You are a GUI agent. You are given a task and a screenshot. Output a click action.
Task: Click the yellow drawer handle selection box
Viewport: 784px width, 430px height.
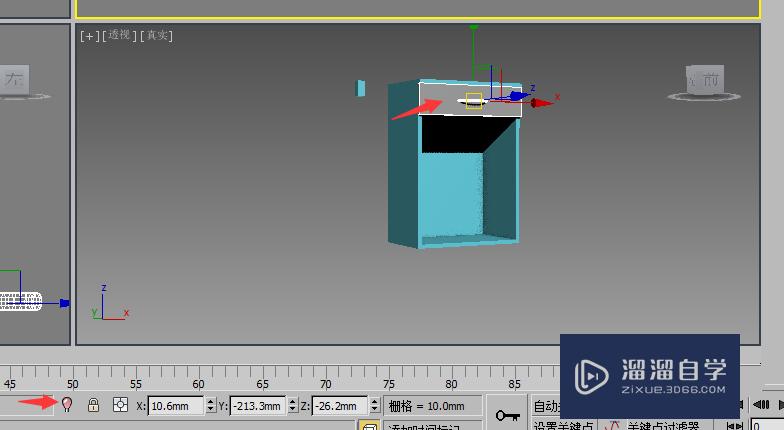pos(474,100)
